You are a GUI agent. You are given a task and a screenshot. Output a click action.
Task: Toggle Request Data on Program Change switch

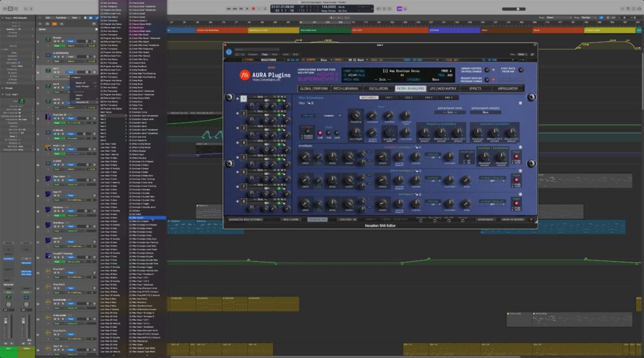(x=487, y=79)
